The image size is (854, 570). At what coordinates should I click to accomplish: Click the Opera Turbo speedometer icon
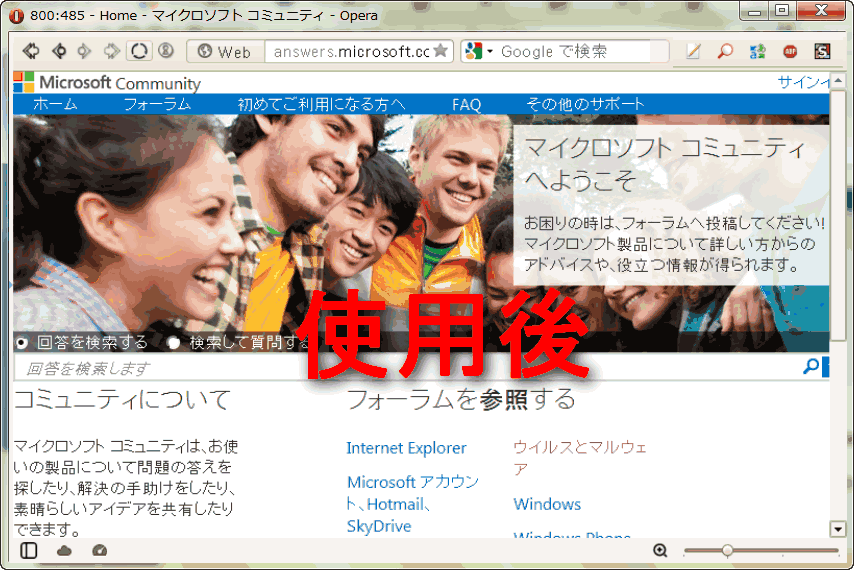coord(100,550)
